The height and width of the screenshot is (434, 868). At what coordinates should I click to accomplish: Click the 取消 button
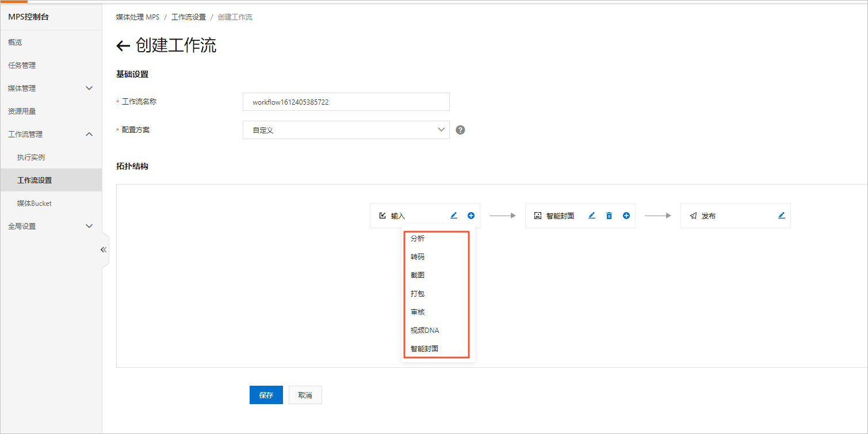pos(305,395)
